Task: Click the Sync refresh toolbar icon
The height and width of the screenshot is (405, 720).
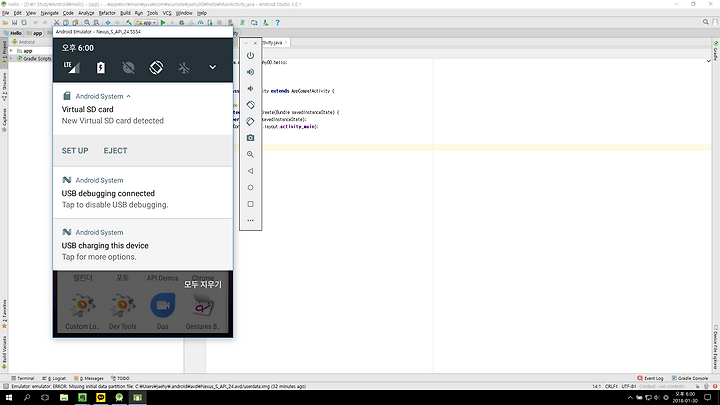Action: coord(24,22)
